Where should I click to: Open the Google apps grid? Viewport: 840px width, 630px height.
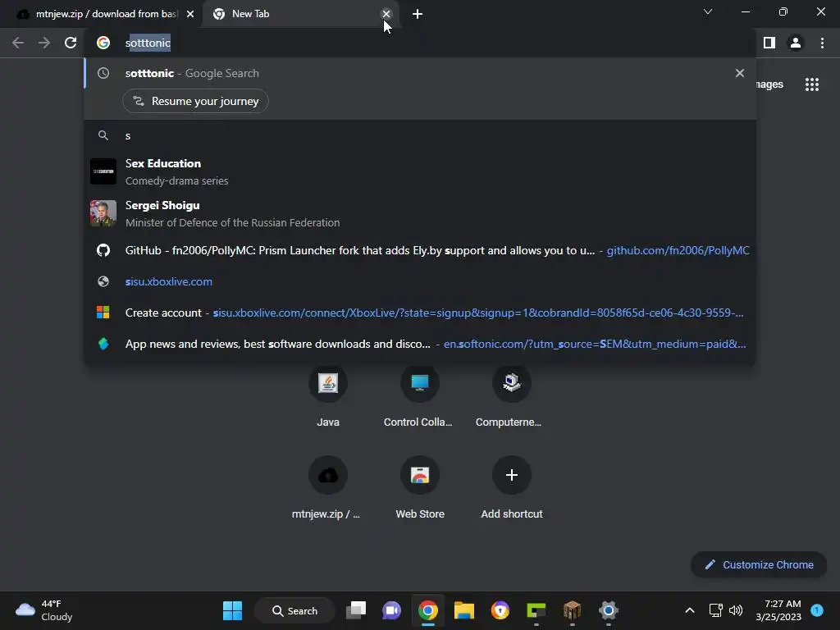tap(812, 84)
